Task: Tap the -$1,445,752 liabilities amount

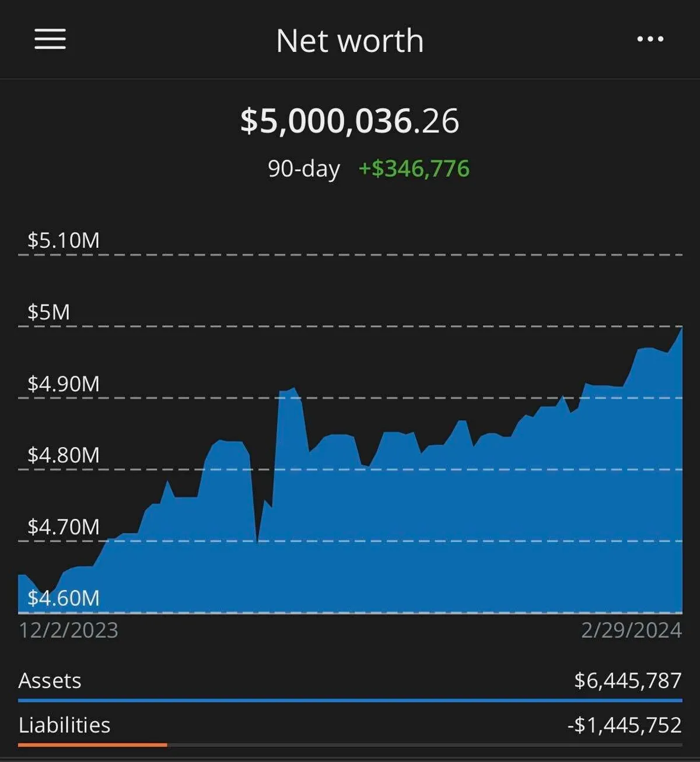Action: coord(624,725)
